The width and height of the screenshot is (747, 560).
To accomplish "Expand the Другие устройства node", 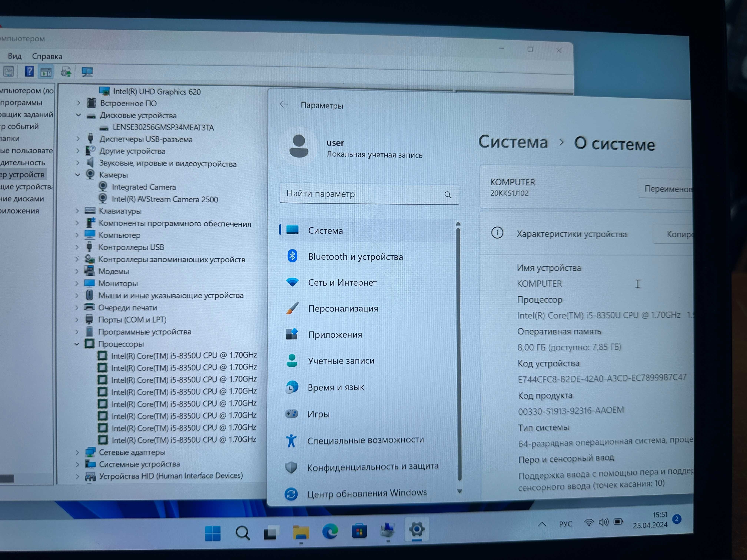I will pos(78,151).
